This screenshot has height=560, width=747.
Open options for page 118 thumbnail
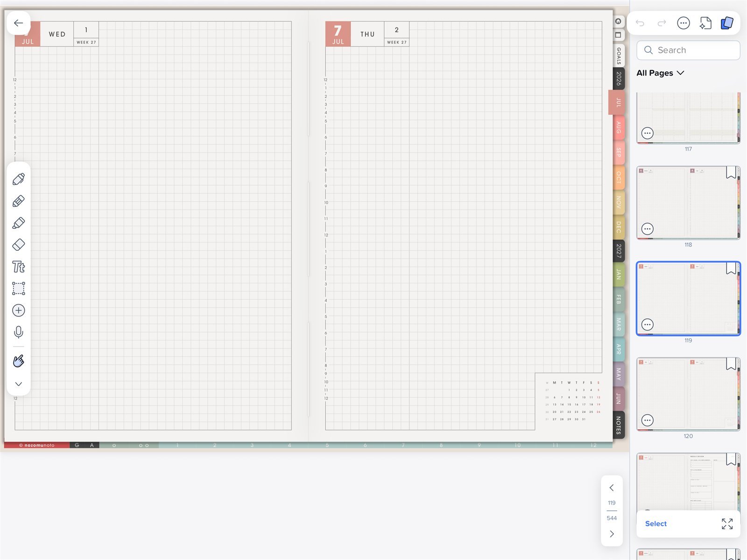[648, 229]
